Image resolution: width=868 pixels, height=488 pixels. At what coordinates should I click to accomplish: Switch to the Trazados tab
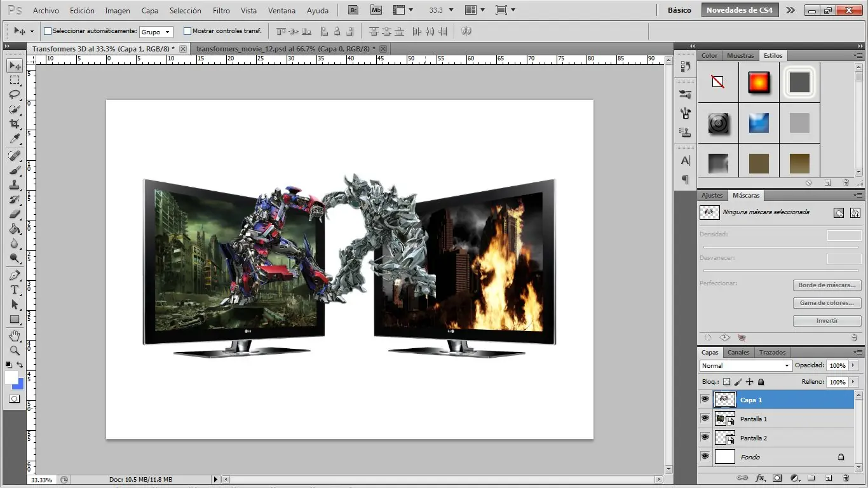click(x=773, y=352)
